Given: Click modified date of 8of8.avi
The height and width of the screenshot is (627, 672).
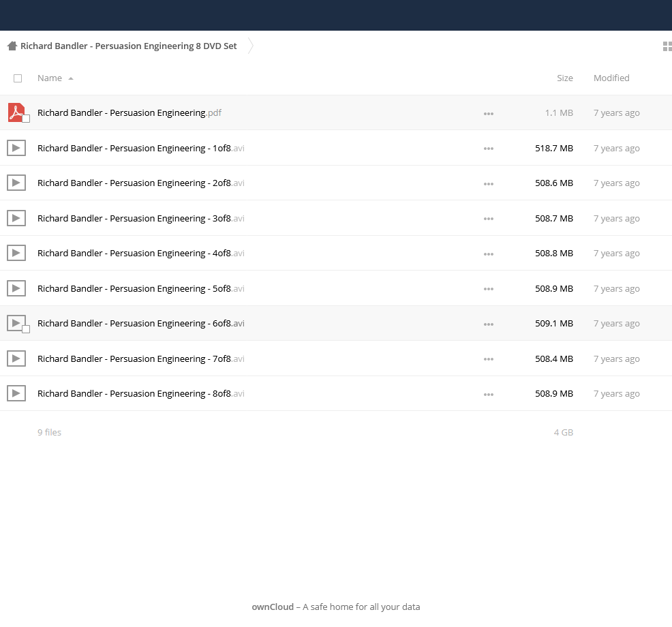Looking at the screenshot, I should [616, 394].
